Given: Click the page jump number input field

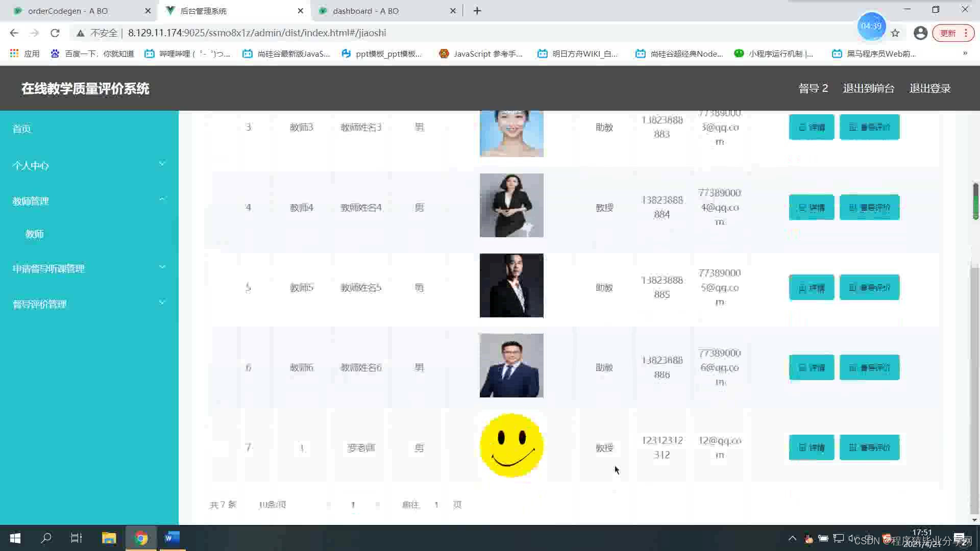Looking at the screenshot, I should (436, 505).
